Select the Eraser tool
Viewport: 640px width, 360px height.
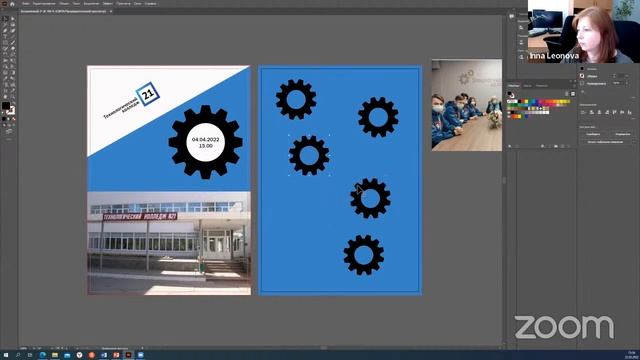13,48
